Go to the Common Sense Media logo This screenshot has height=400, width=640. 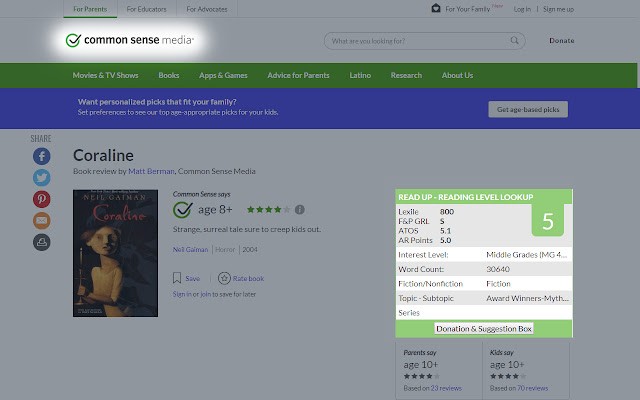pyautogui.click(x=129, y=40)
